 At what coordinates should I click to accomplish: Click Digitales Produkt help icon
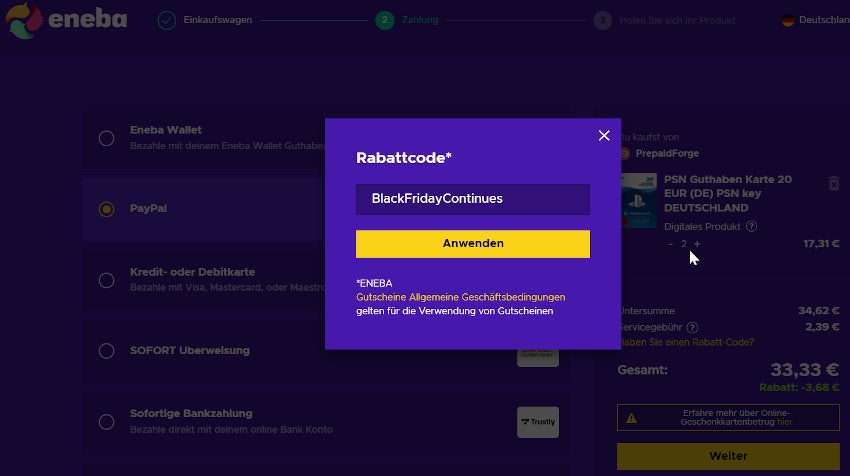pyautogui.click(x=751, y=226)
